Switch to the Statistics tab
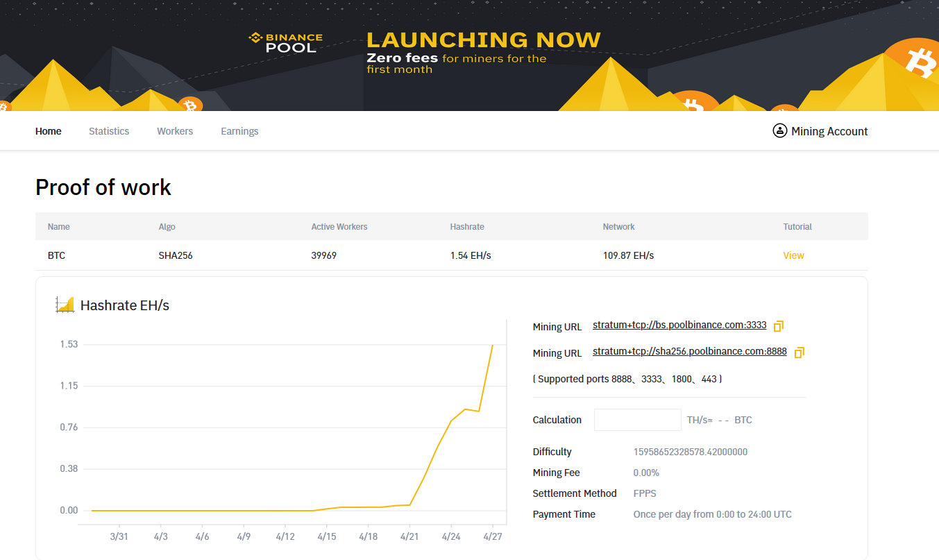Viewport: 939px width, 560px height. [109, 131]
